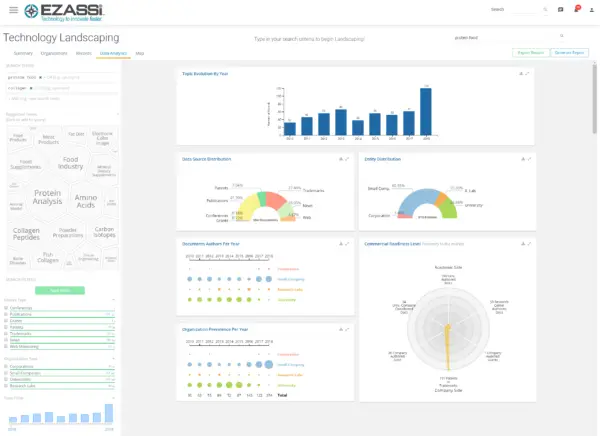Download the Data Source Distribution chart
Viewport: 600px width, 436px height.
tap(341, 159)
